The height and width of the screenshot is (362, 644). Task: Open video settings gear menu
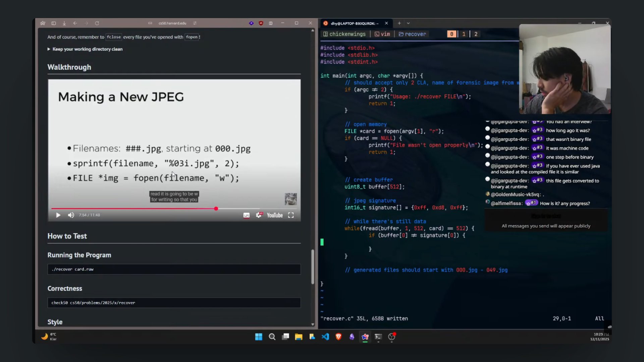tap(259, 215)
